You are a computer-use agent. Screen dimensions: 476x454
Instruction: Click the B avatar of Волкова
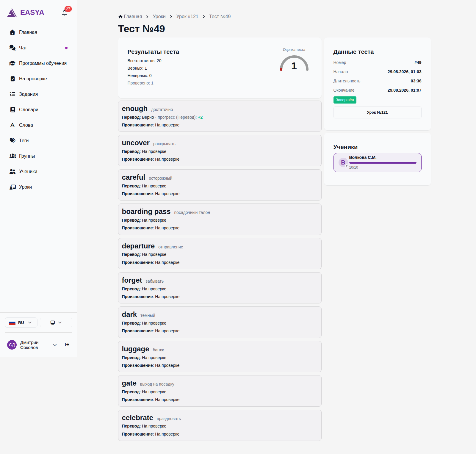pos(343,162)
